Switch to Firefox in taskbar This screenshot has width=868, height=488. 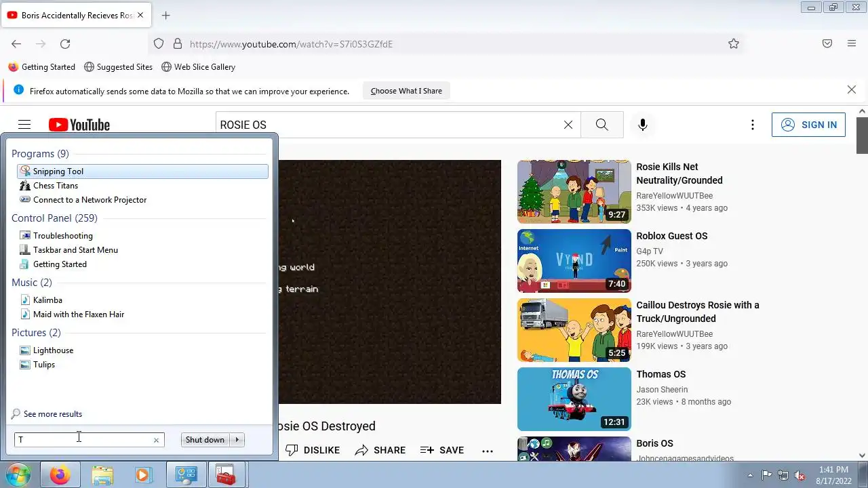tap(60, 475)
